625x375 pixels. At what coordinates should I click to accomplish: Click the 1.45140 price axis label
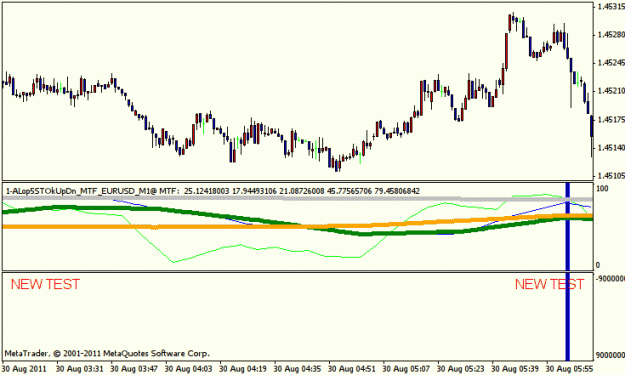tap(611, 148)
